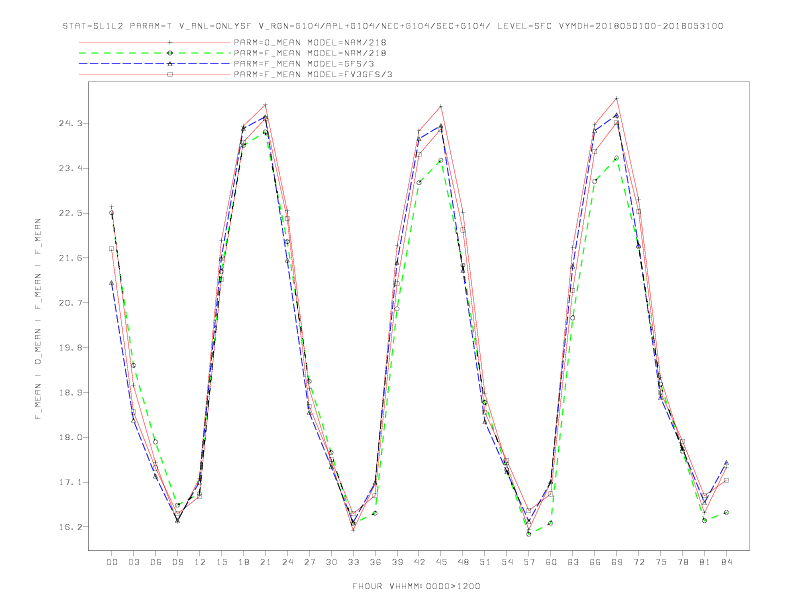Click the blue triangle marker in the legend
Image resolution: width=792 pixels, height=612 pixels.
pyautogui.click(x=170, y=64)
